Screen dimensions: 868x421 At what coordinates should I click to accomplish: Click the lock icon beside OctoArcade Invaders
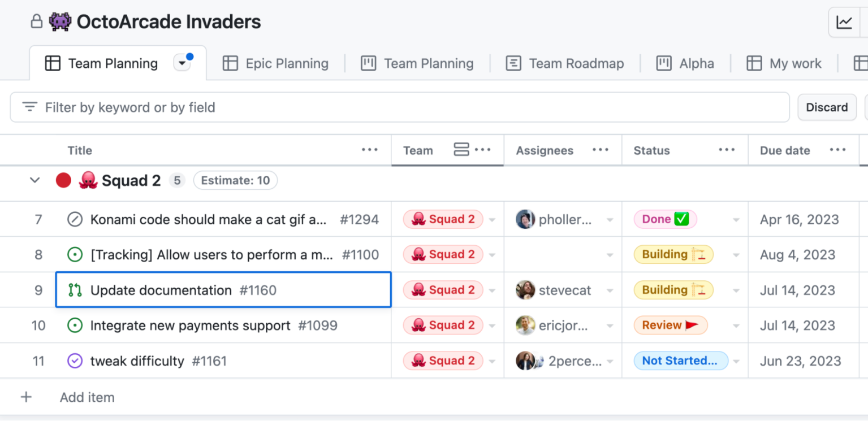point(36,21)
